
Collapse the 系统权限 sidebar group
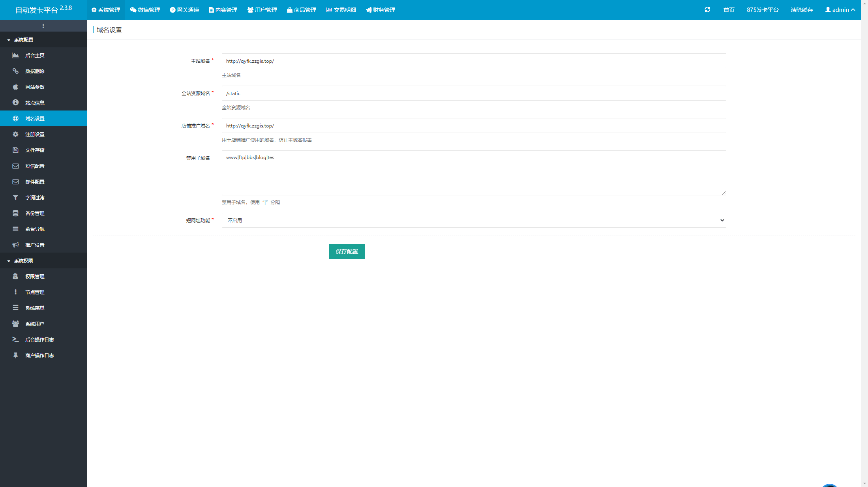(x=43, y=260)
